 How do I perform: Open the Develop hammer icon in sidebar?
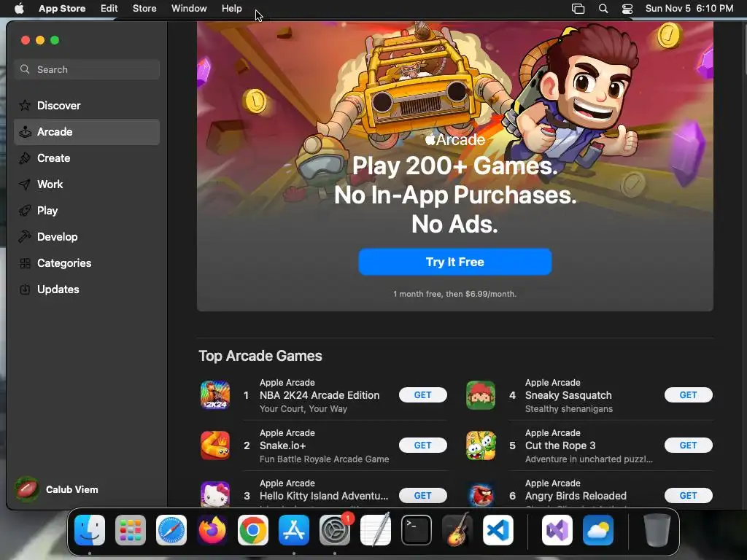tap(25, 237)
